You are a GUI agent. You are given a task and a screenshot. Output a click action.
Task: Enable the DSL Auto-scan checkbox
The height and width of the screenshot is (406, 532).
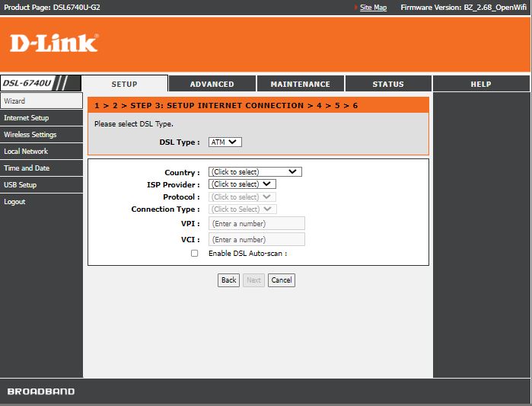tap(194, 253)
